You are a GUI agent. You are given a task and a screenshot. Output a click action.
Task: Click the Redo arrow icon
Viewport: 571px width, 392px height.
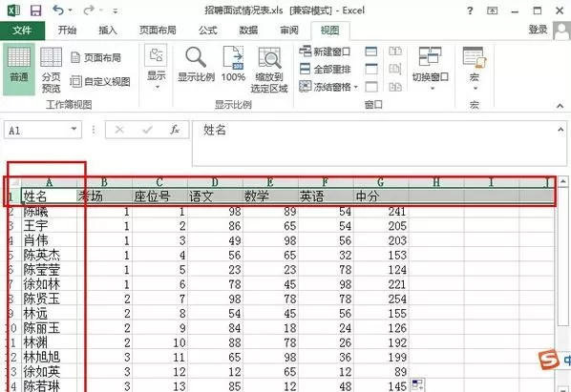(x=89, y=10)
